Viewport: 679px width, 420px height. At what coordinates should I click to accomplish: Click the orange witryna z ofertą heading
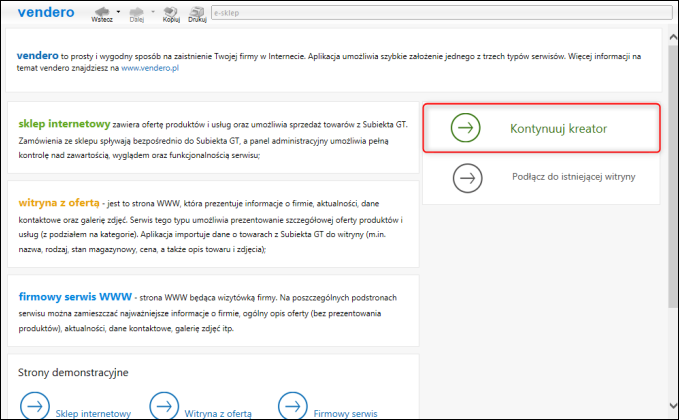(59, 203)
